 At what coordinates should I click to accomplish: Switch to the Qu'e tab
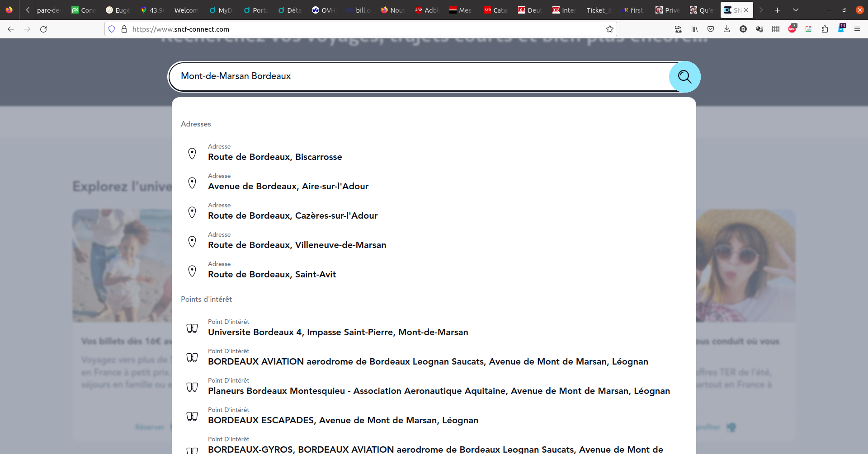(702, 10)
